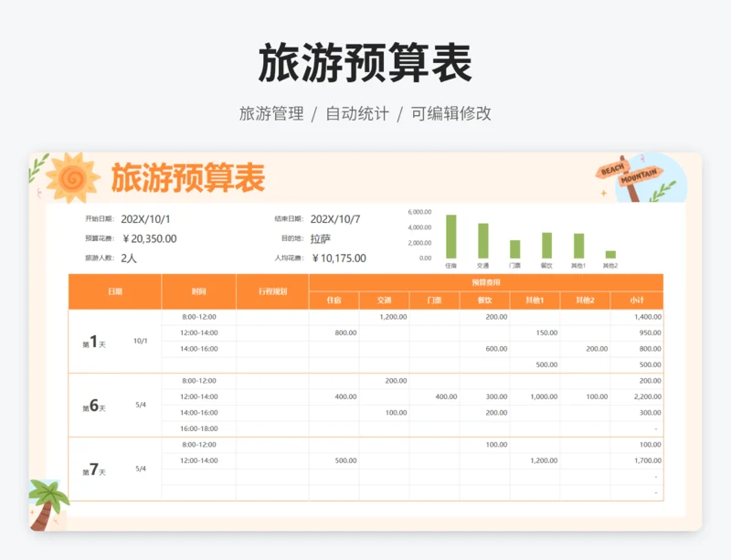Select the budget total ¥20,350.00
Screen dimensions: 731x560
pos(149,238)
